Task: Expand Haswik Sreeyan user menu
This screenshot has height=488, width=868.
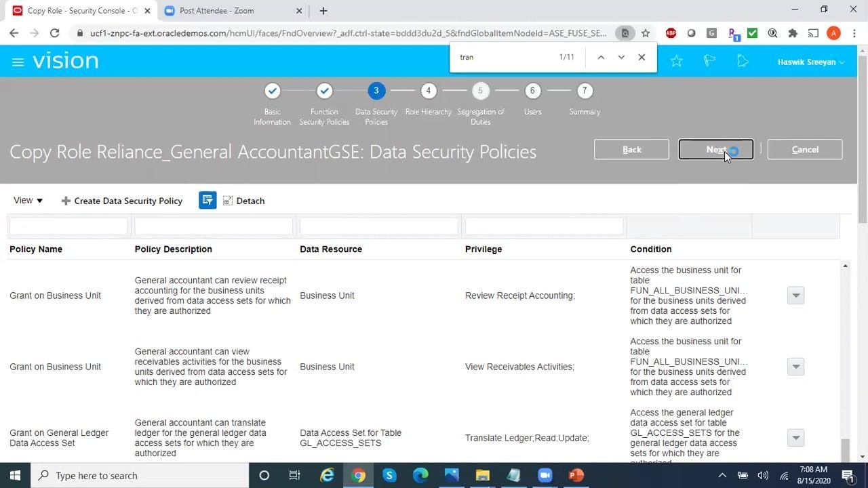Action: 811,62
